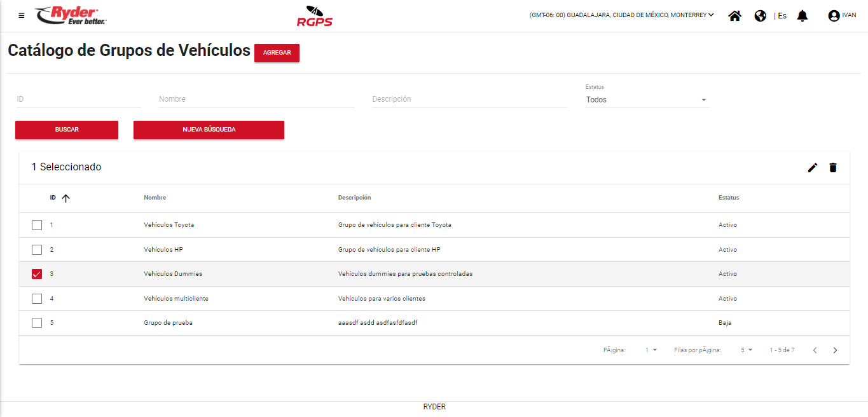Image resolution: width=868 pixels, height=417 pixels.
Task: Open the hamburger navigation menu
Action: click(22, 16)
